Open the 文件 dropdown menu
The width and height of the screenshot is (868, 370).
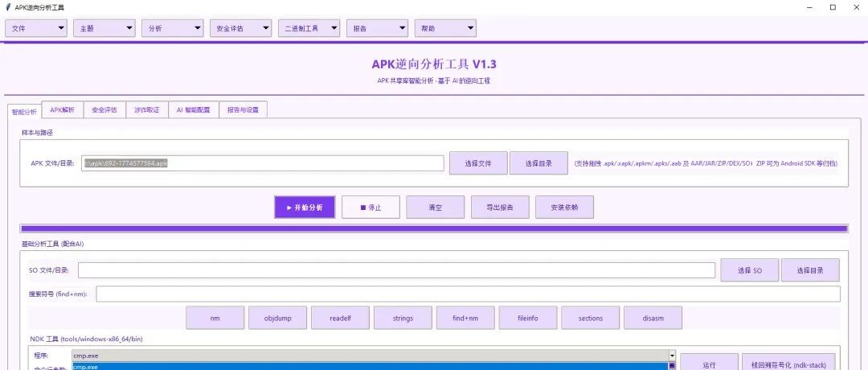pos(36,28)
